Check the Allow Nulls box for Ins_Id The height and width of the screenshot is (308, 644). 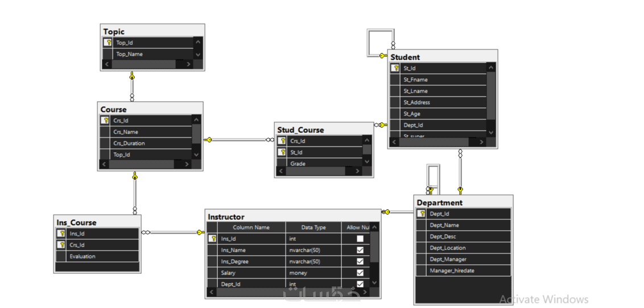click(x=360, y=239)
